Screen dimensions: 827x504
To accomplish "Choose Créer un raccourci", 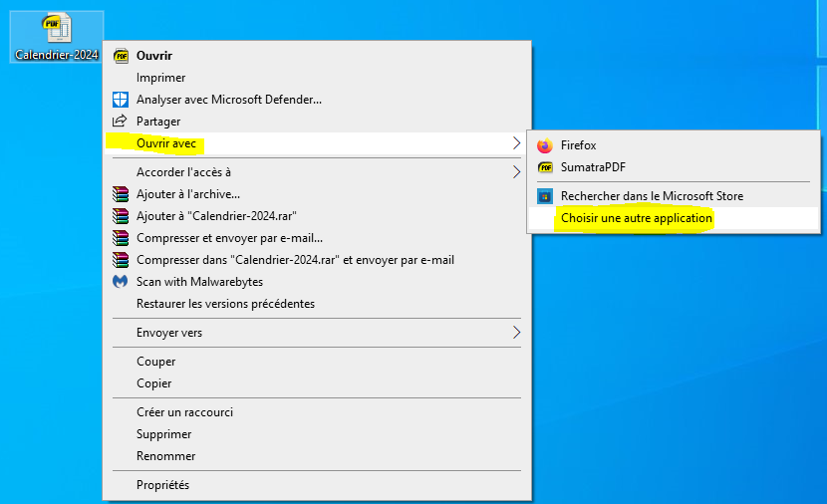I will [x=317, y=412].
